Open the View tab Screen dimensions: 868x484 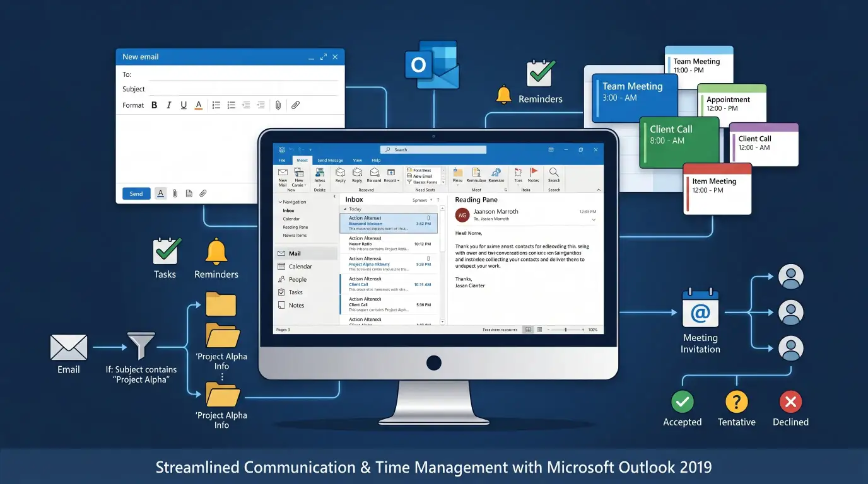358,160
